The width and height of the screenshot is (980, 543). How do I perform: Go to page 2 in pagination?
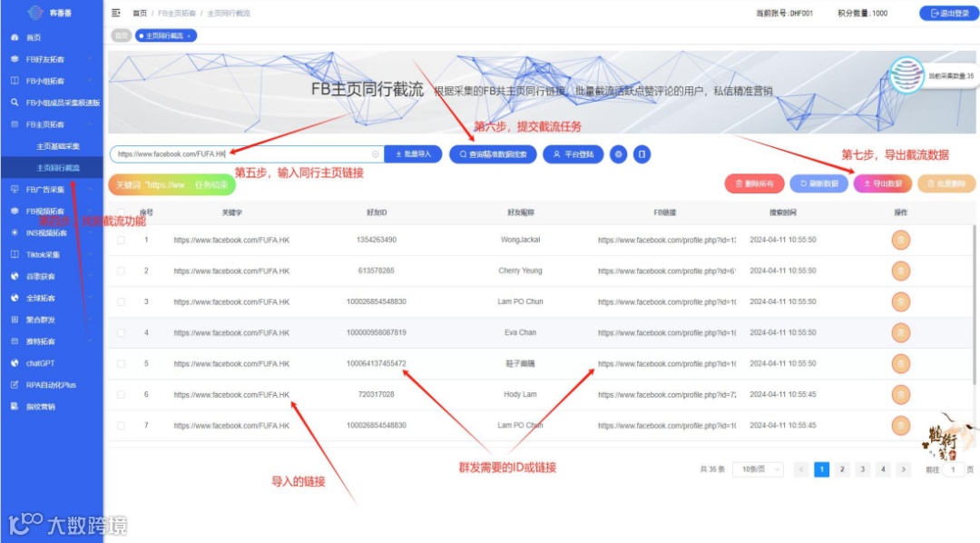pyautogui.click(x=842, y=469)
